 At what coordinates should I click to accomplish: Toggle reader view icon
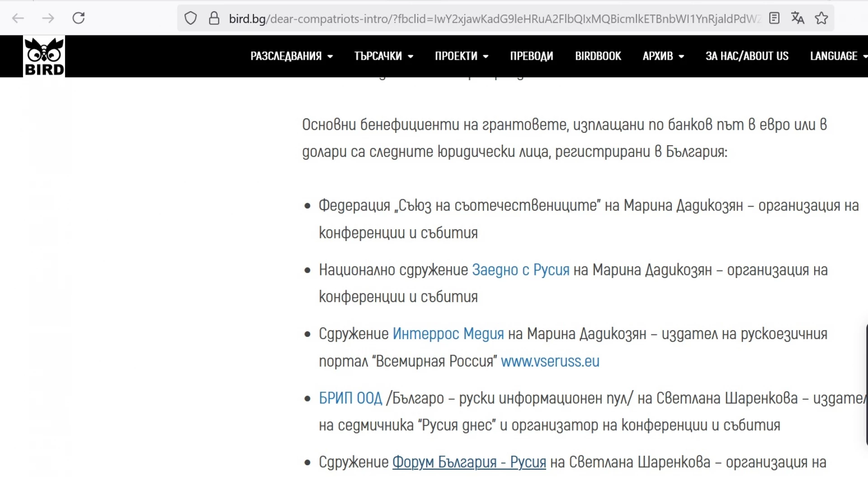tap(774, 18)
